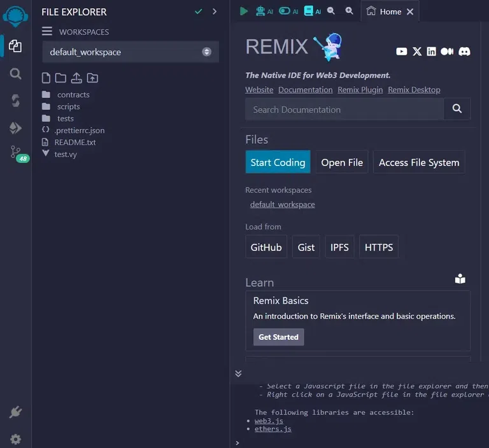
Task: Click the search documentation magnifier button
Action: [457, 109]
